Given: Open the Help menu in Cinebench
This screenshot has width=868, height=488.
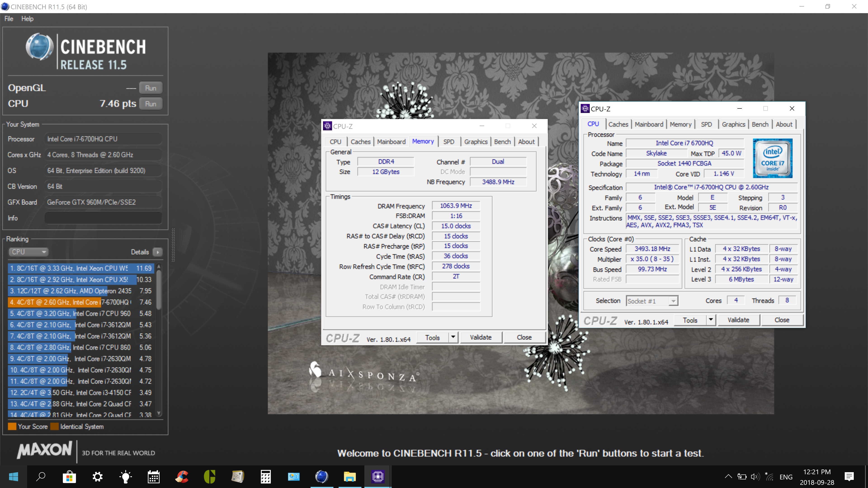Looking at the screenshot, I should tap(27, 19).
